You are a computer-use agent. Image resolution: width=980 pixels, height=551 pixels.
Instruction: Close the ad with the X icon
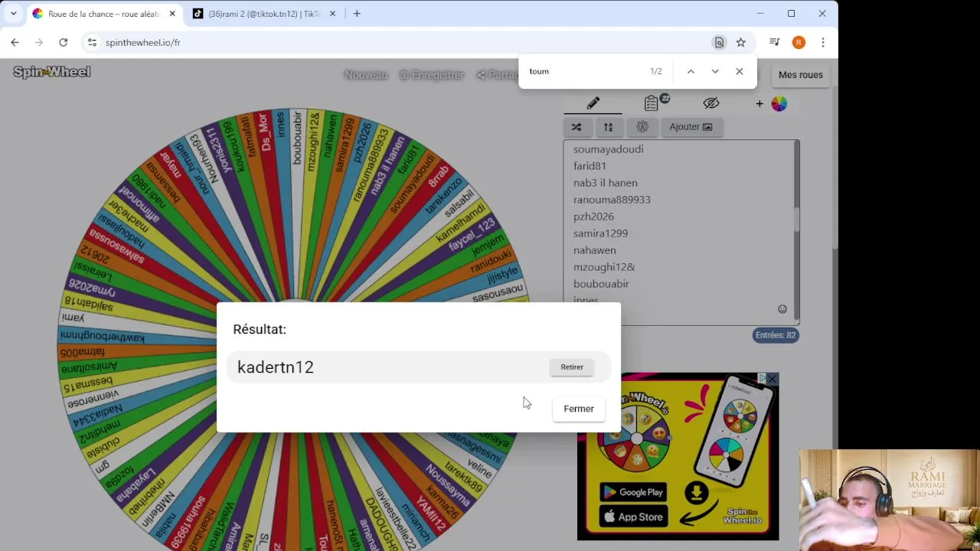773,379
